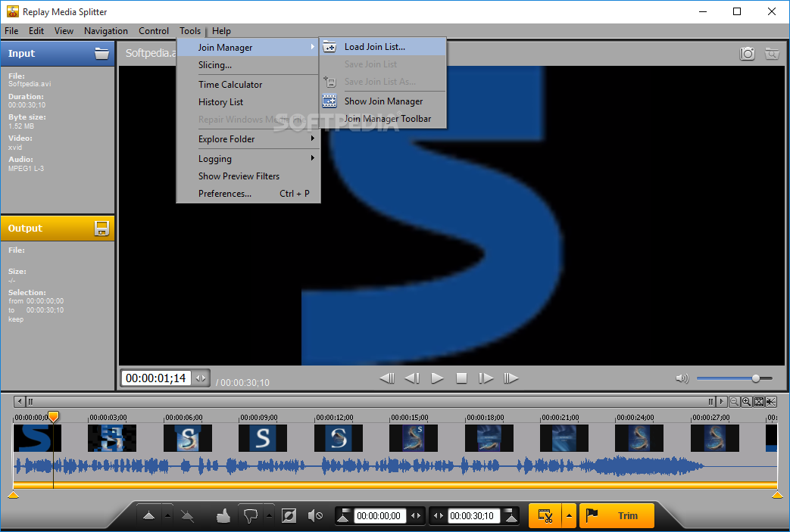Viewport: 790px width, 532px height.
Task: Click the orange Trim button
Action: click(617, 515)
